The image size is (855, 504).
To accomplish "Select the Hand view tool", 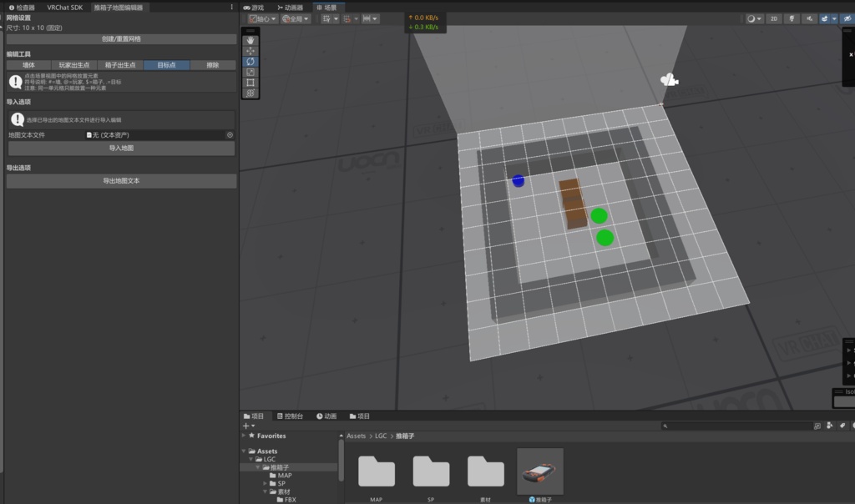I will pyautogui.click(x=250, y=40).
